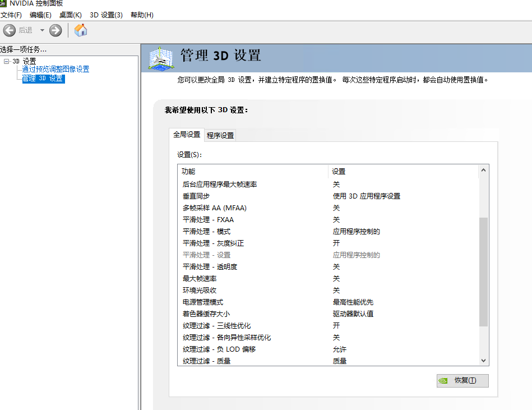Select 平滑处理 - FXAA row
This screenshot has width=532, height=410.
click(x=328, y=220)
